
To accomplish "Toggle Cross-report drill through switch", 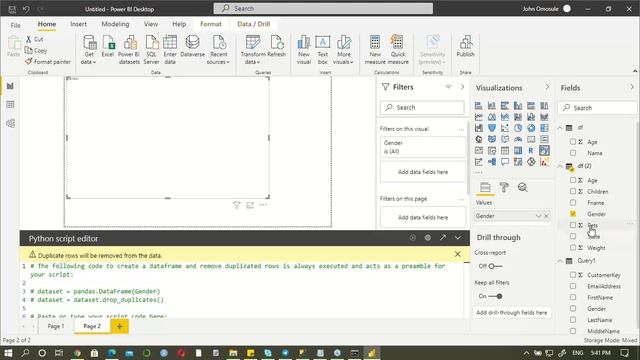I will (x=496, y=266).
